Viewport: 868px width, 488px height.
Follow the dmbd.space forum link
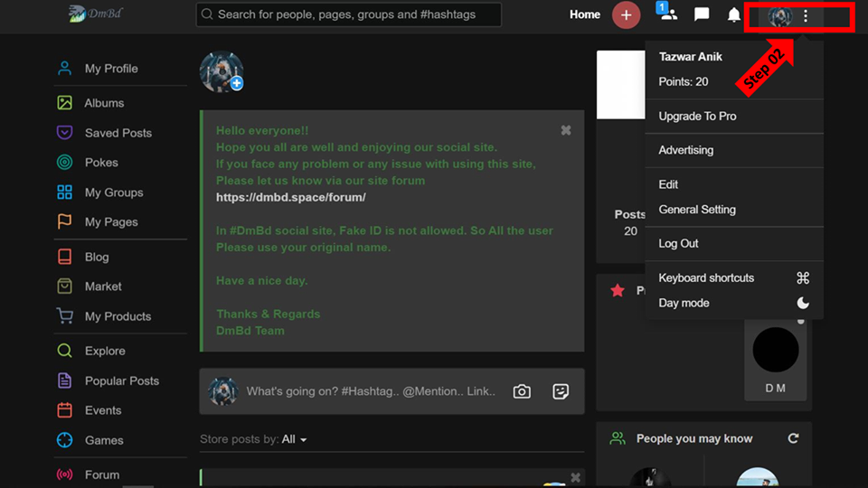290,198
